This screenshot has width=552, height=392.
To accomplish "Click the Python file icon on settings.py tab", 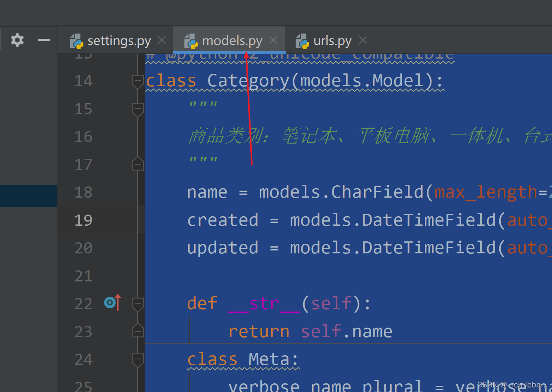I will click(76, 41).
